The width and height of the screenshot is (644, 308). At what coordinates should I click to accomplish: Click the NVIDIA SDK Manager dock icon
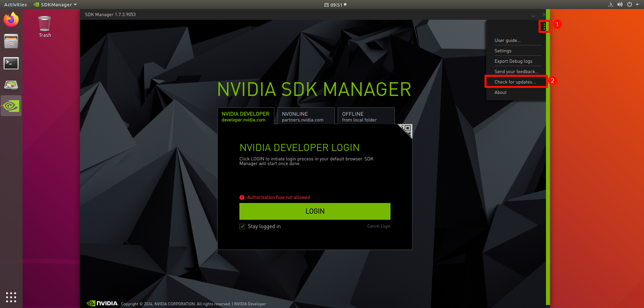pos(11,106)
